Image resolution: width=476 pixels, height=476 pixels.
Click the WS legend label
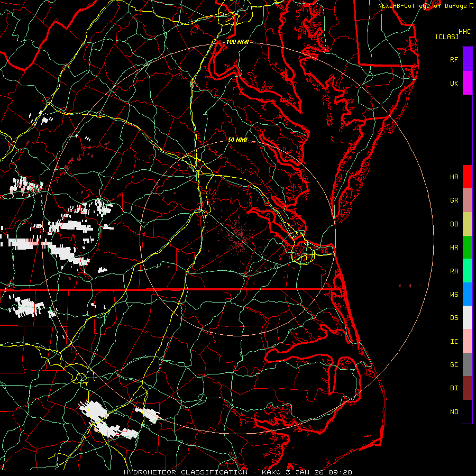coord(454,295)
